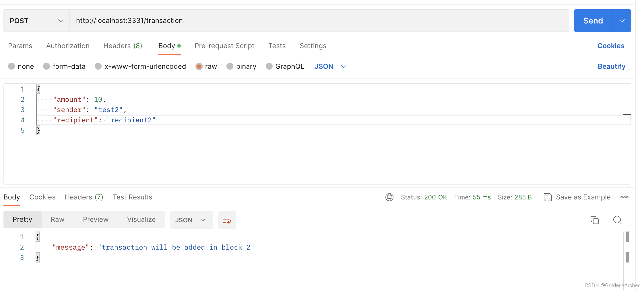Click line number 5 in request editor

tap(22, 130)
